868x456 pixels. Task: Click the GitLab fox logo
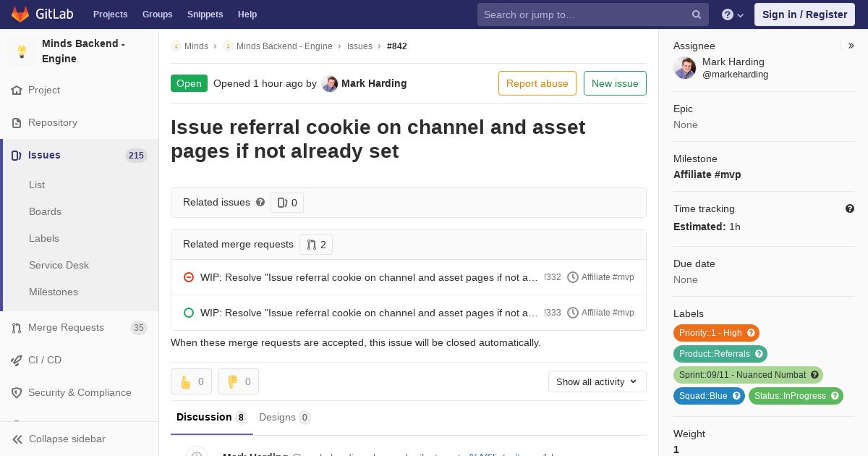coord(20,14)
